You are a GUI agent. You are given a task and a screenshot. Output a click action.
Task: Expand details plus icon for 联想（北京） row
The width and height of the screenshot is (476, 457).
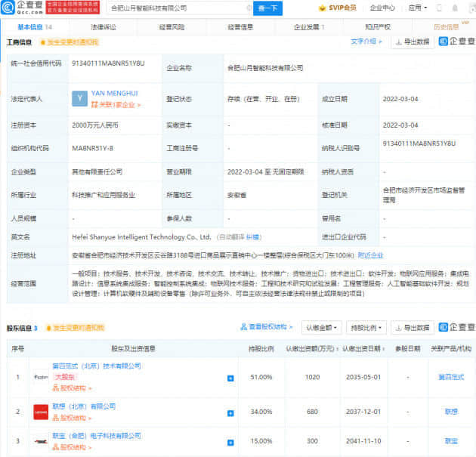click(x=230, y=413)
